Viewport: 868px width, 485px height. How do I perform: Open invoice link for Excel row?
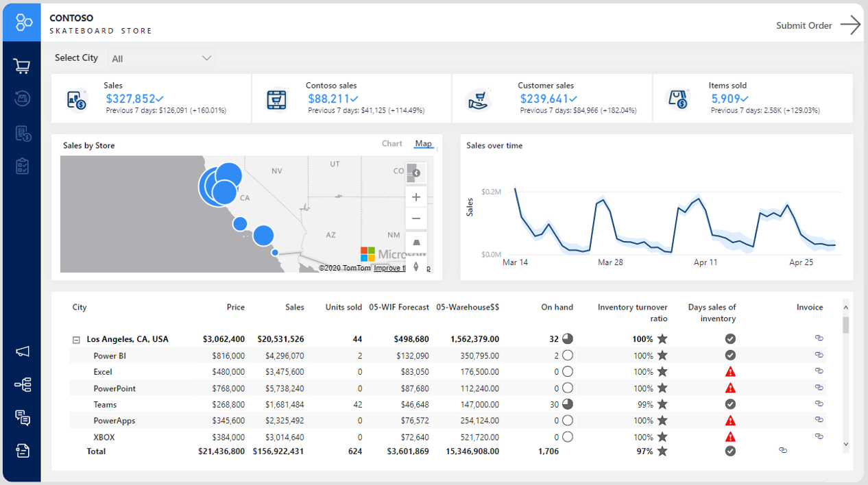pos(819,371)
